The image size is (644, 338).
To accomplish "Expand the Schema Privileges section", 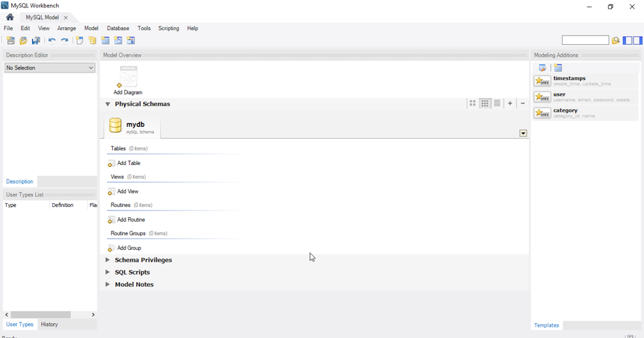I will 108,260.
